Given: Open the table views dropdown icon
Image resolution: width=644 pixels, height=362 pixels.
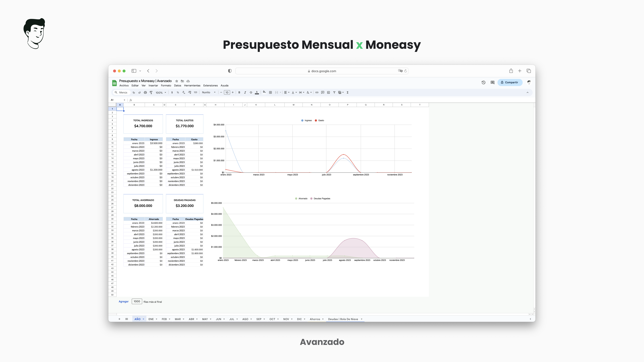Looking at the screenshot, I should 341,92.
